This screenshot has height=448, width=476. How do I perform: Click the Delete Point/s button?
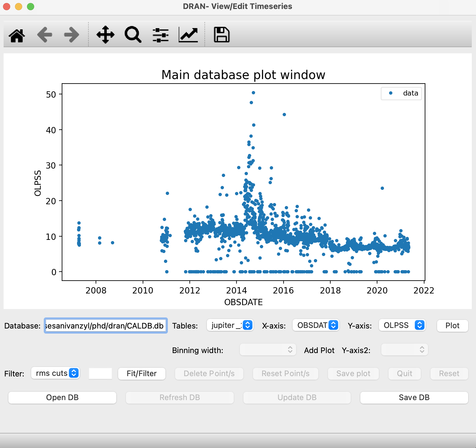pos(209,373)
